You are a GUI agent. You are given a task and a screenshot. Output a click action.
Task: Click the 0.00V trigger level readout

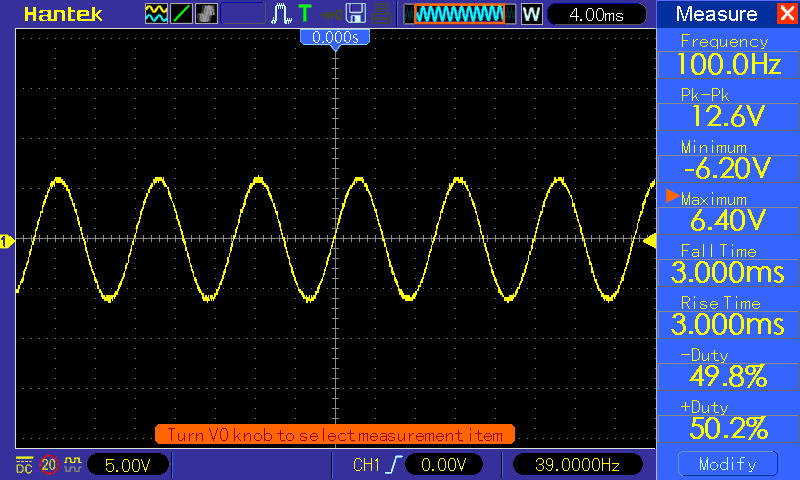pos(444,465)
